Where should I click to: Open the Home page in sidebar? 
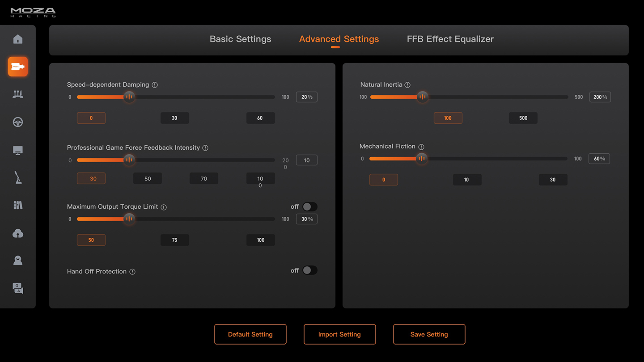[18, 39]
